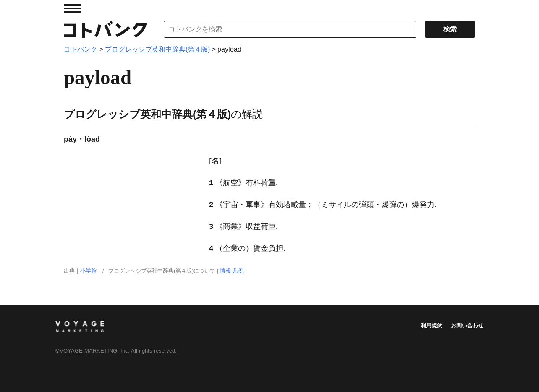Open the 情報 link

pyautogui.click(x=225, y=271)
